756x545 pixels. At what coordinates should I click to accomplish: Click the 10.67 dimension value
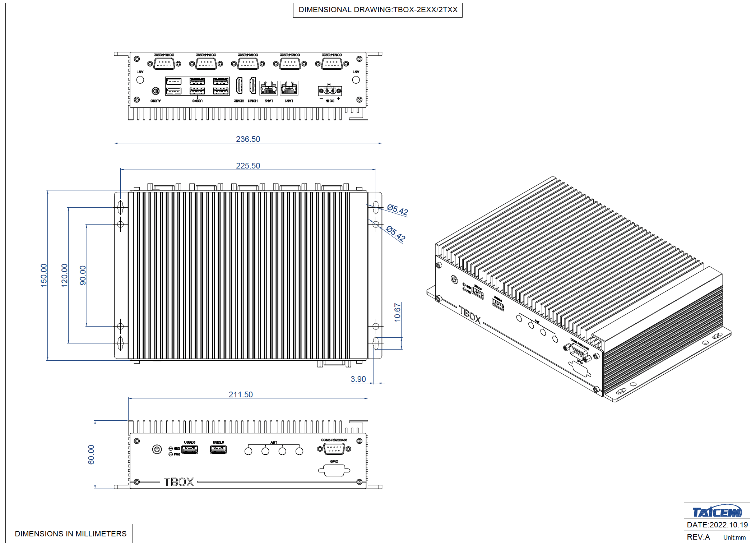(x=397, y=312)
